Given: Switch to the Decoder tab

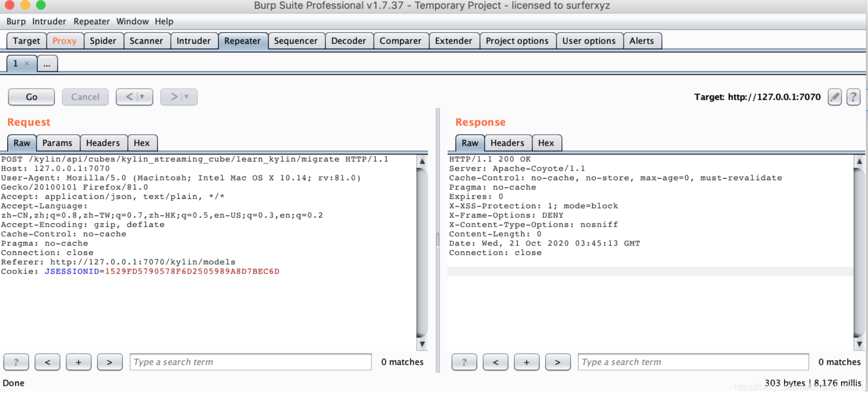Looking at the screenshot, I should click(x=348, y=41).
